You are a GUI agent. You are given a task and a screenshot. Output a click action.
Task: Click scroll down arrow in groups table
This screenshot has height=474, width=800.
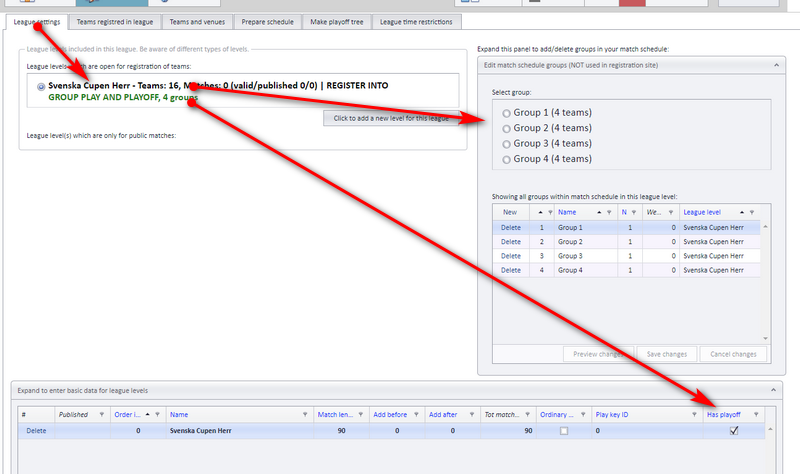coord(765,339)
